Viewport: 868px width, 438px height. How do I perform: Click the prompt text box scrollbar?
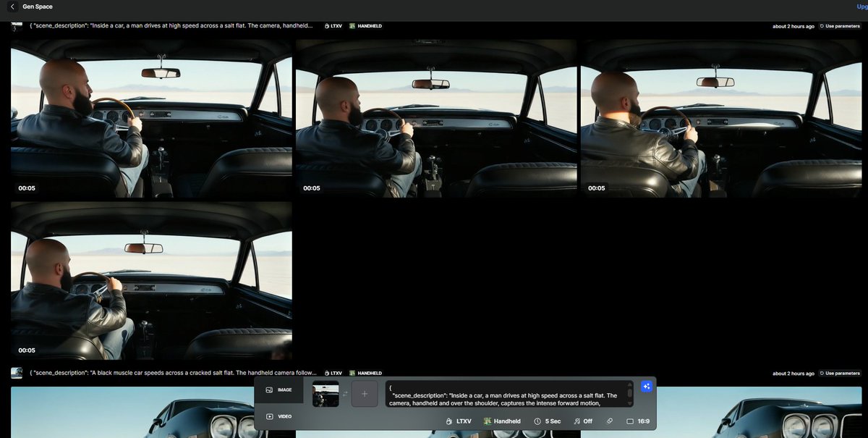[629, 392]
